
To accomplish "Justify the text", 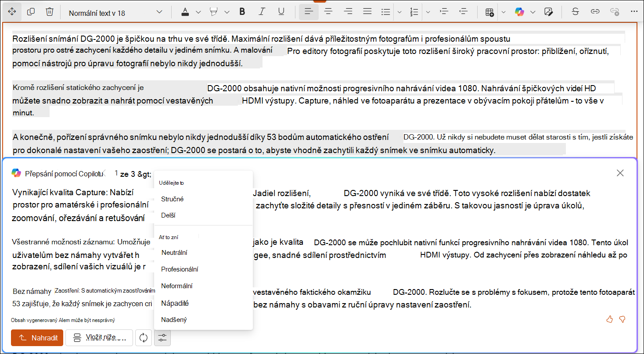I will (x=367, y=12).
